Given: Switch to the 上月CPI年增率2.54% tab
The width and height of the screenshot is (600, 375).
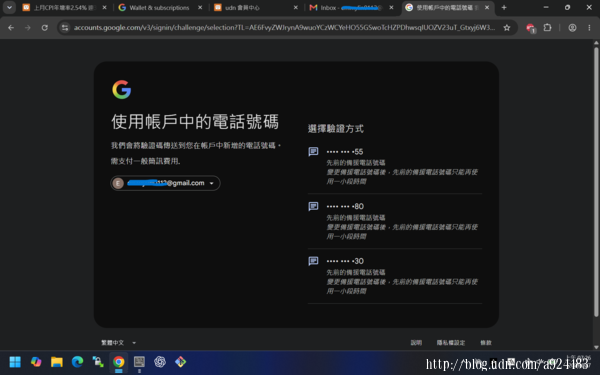Looking at the screenshot, I should click(x=64, y=8).
